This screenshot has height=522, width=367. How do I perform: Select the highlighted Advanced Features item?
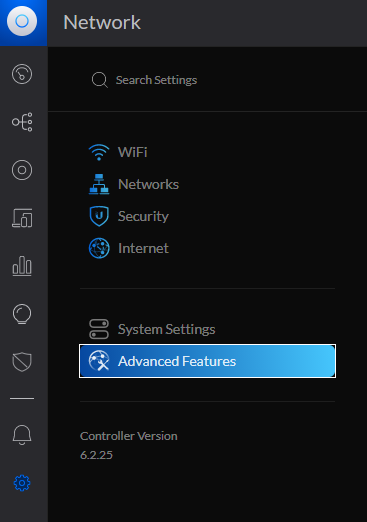click(x=207, y=361)
